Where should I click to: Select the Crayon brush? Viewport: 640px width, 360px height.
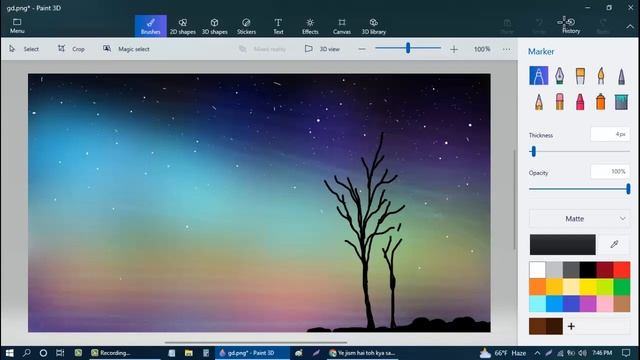pyautogui.click(x=580, y=102)
